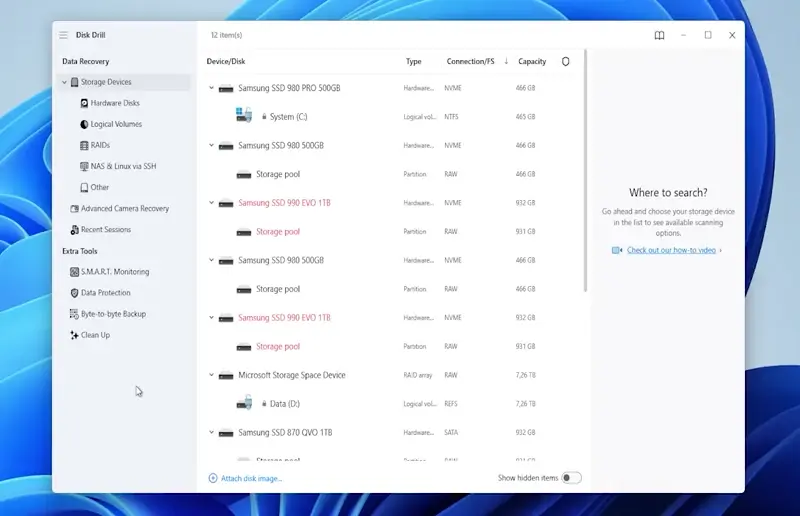This screenshot has width=800, height=516.
Task: Open Hardware Disks in the sidebar
Action: 115,103
